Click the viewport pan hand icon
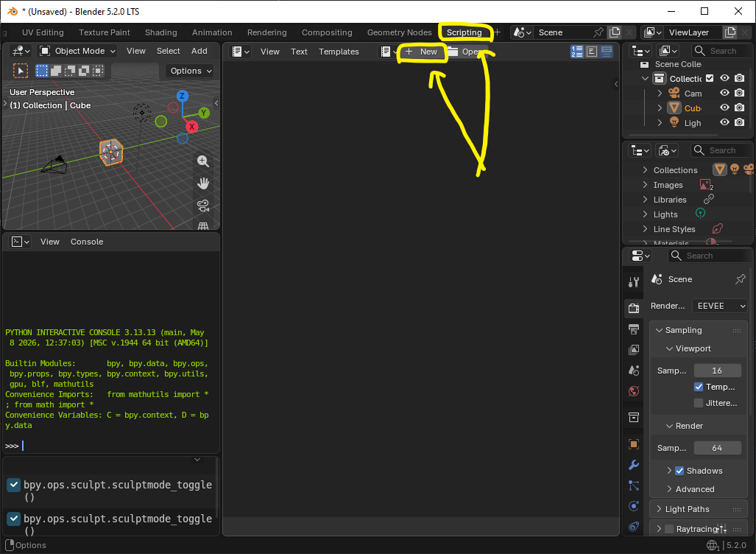The height and width of the screenshot is (554, 756). click(x=203, y=183)
